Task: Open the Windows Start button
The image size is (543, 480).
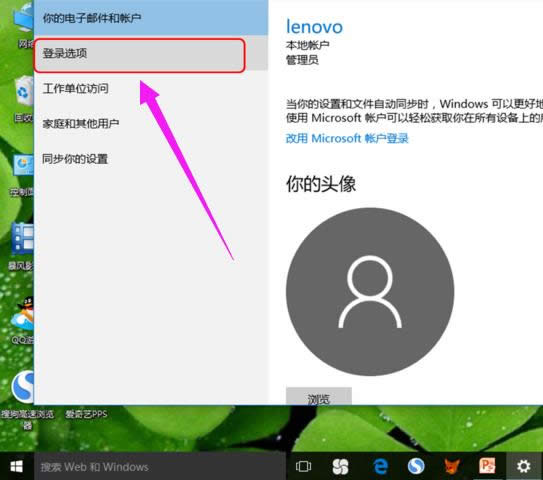Action: [16, 466]
